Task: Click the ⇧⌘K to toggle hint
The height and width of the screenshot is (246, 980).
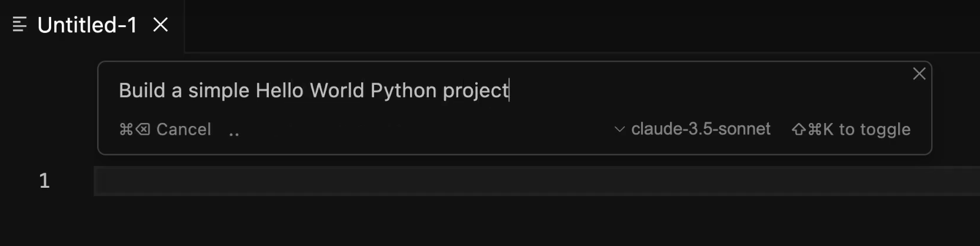Action: pos(851,129)
